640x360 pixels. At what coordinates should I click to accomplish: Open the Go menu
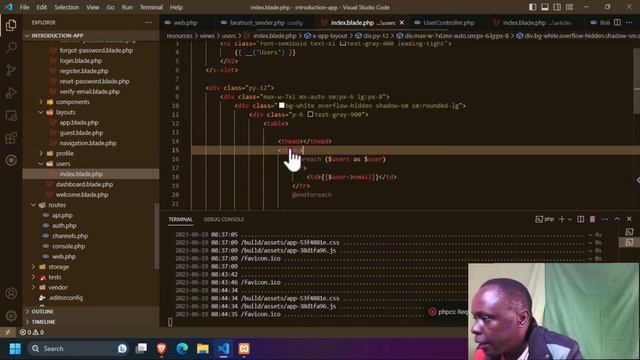click(x=111, y=7)
